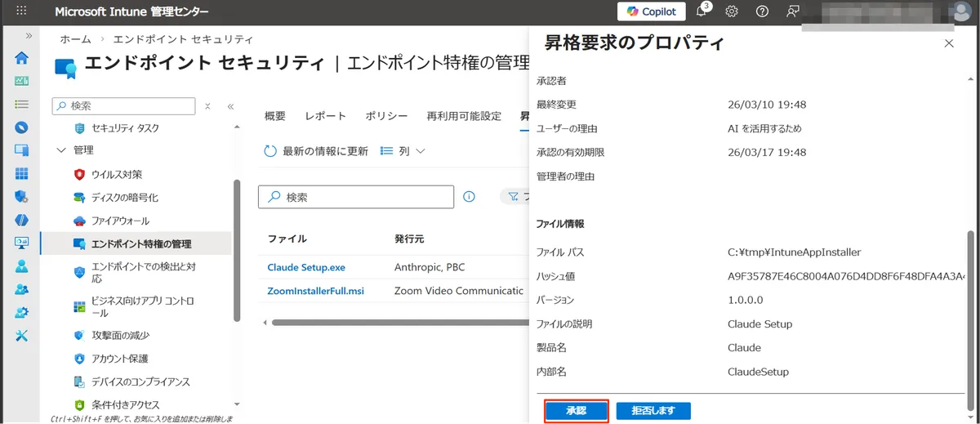Click the 拒否します deny button
980x424 pixels.
pos(653,410)
